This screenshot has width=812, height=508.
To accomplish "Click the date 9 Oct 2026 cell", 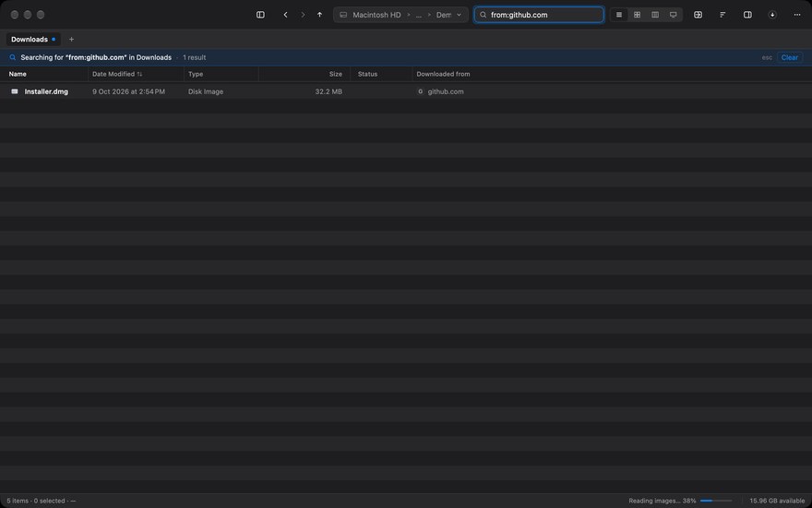I will click(x=128, y=91).
